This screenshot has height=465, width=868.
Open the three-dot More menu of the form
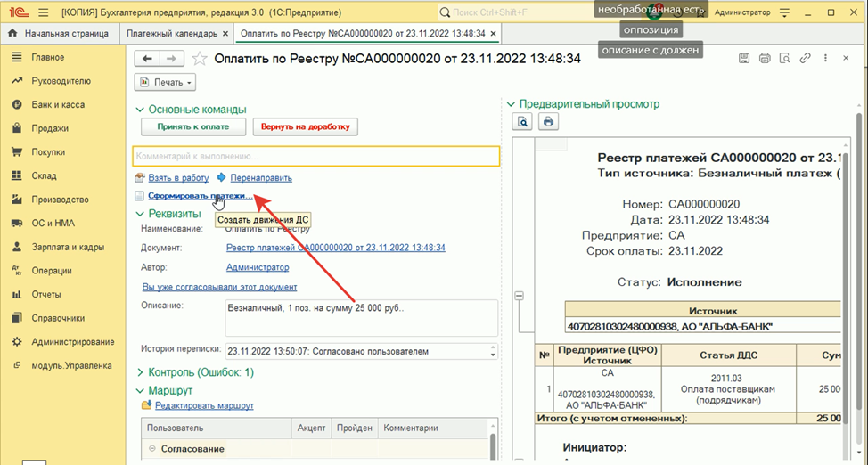[825, 58]
